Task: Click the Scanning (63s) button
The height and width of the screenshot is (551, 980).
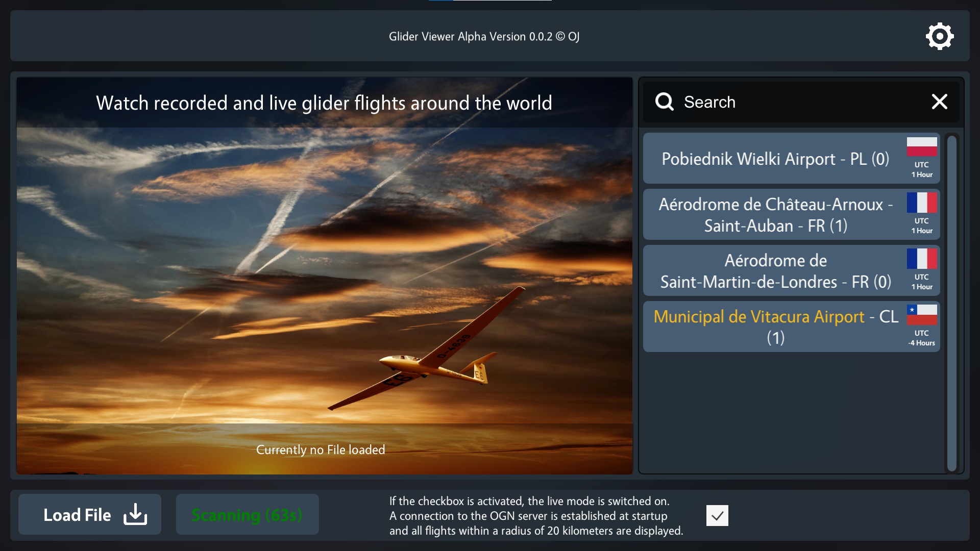Action: [248, 514]
